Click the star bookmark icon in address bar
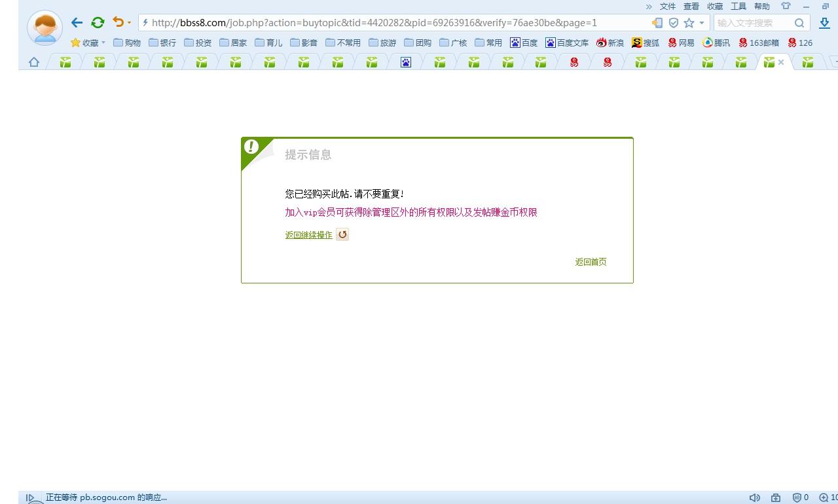The height and width of the screenshot is (504, 838). pyautogui.click(x=689, y=23)
